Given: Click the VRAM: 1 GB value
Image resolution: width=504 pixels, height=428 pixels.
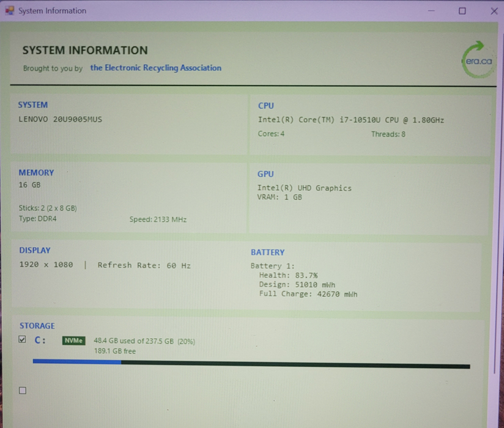Looking at the screenshot, I should pyautogui.click(x=280, y=197).
